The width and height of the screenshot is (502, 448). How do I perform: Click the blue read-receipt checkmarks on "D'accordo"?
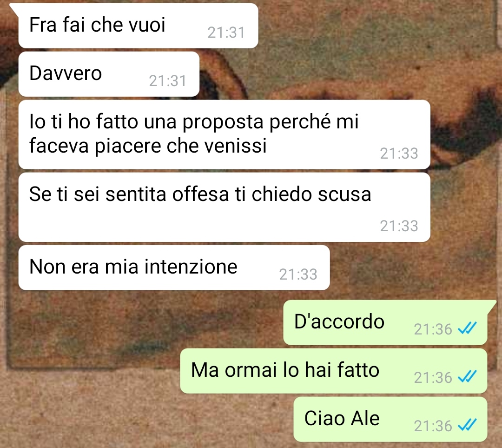[x=468, y=328]
